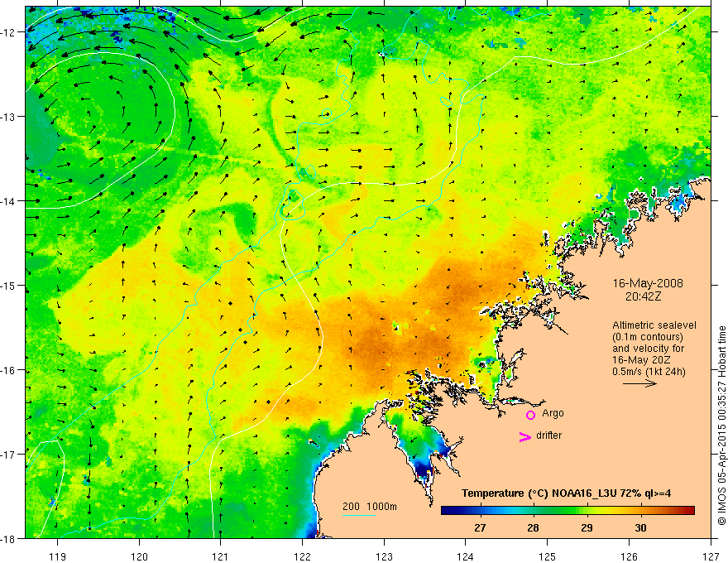Image resolution: width=728 pixels, height=563 pixels.
Task: Click the latitude label -12
Action: point(8,32)
